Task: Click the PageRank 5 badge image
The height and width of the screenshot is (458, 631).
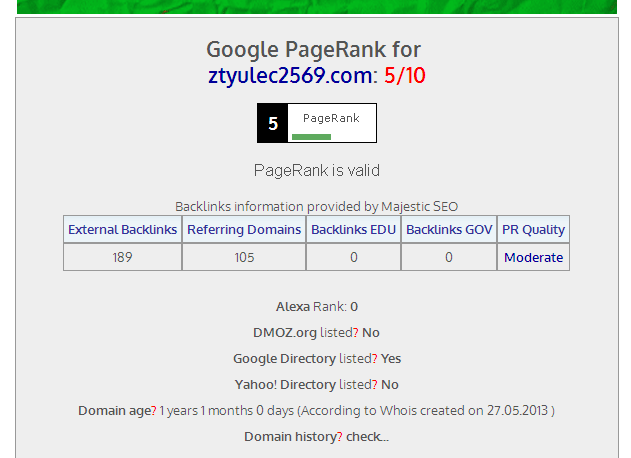Action: [x=317, y=123]
